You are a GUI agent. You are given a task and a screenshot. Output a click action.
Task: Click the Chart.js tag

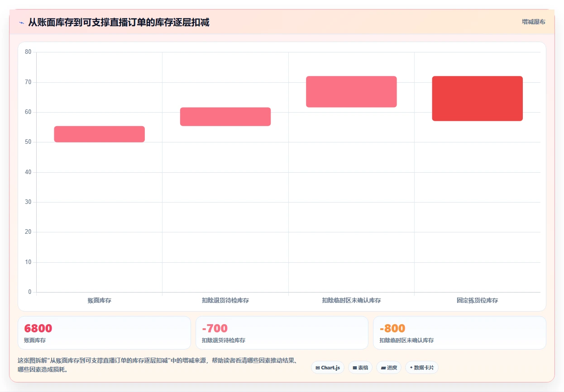(328, 368)
